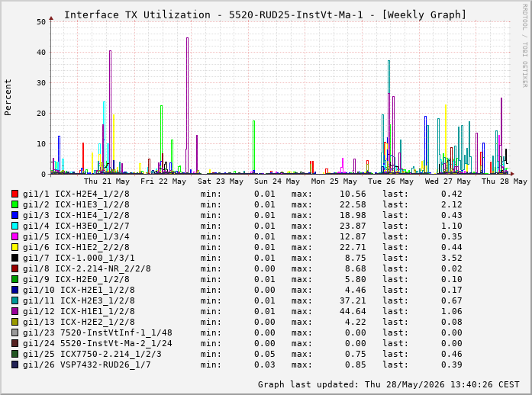Select legend label gi1/3 ICX-H1E4_1/2/8

(76, 215)
